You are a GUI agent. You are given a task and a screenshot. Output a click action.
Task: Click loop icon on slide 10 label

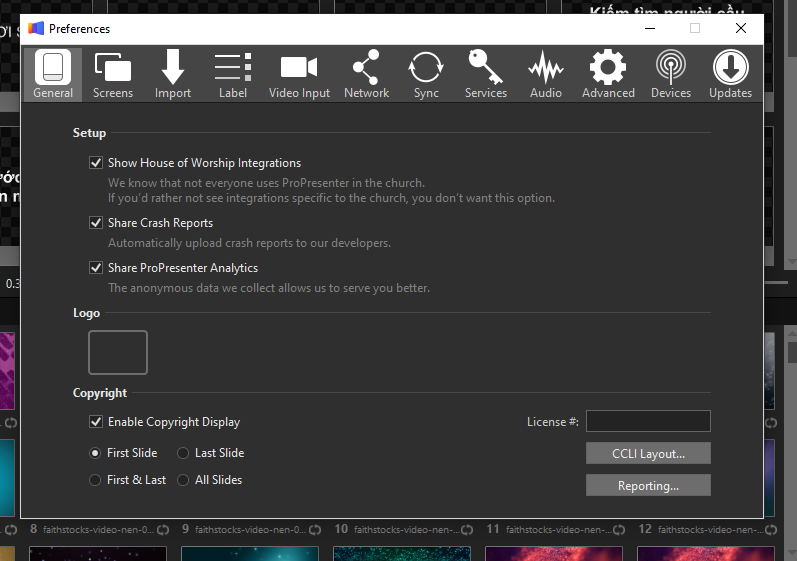coord(467,530)
